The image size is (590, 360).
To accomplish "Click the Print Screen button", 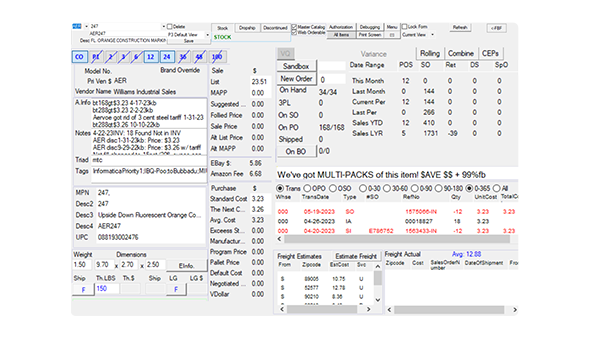I will 370,35.
